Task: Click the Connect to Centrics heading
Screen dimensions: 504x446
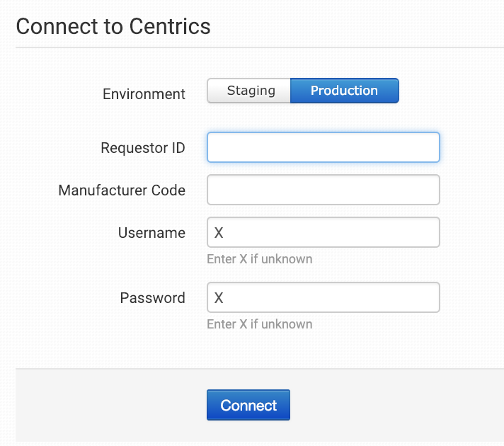Action: [x=113, y=26]
